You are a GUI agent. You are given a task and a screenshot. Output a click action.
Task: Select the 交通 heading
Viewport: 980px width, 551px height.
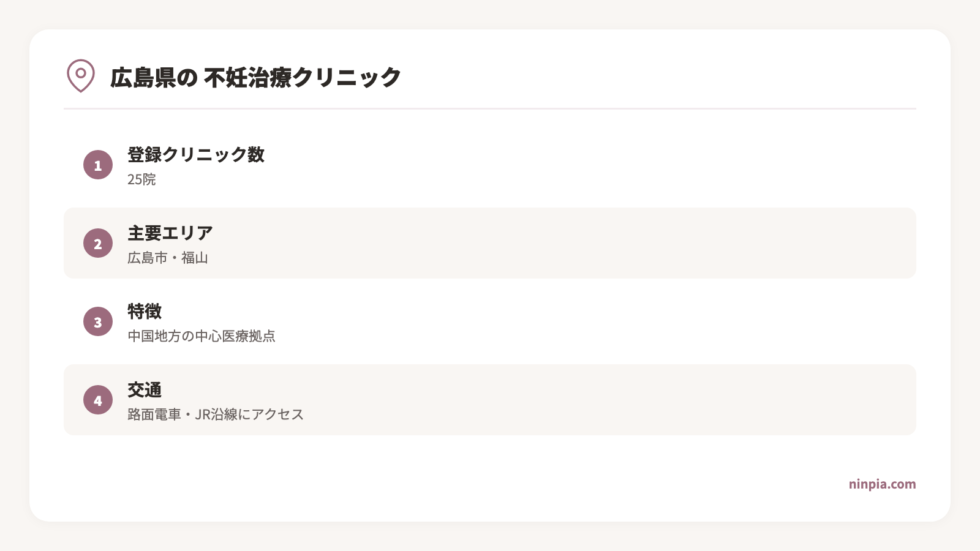click(x=145, y=389)
